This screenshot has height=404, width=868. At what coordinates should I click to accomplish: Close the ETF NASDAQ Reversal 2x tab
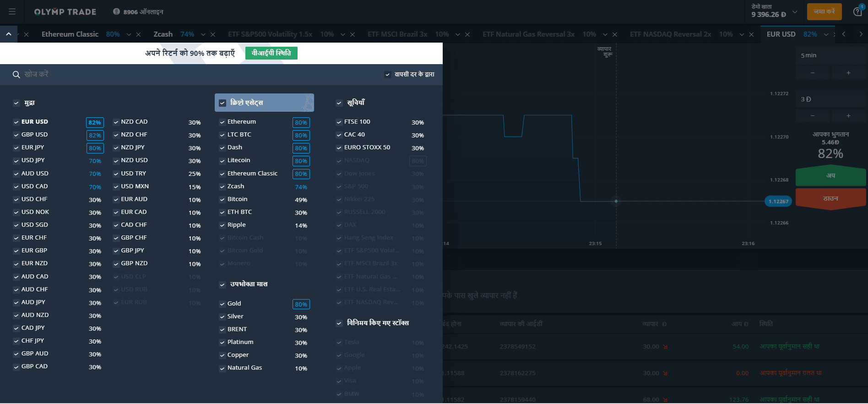pos(751,34)
